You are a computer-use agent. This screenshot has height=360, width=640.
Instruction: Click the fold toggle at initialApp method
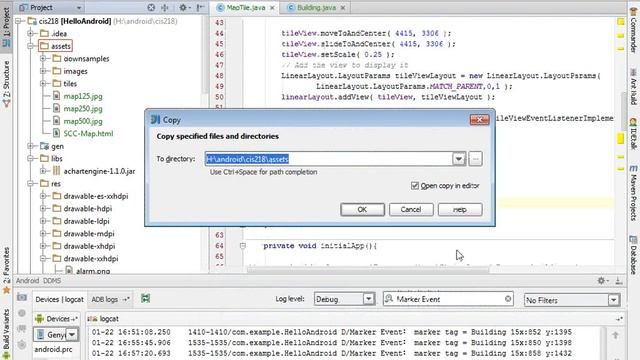click(242, 246)
